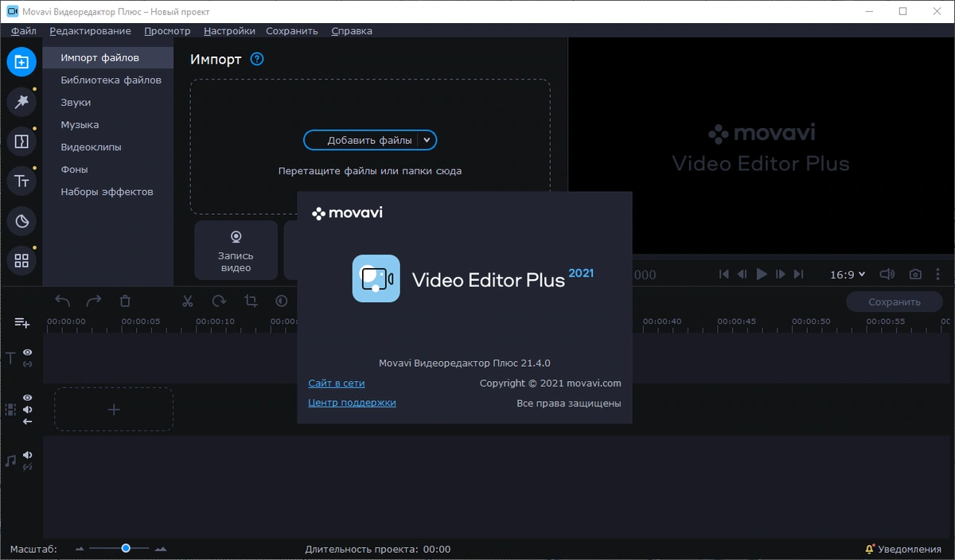Open the Файл menu
The width and height of the screenshot is (955, 560).
pyautogui.click(x=24, y=31)
